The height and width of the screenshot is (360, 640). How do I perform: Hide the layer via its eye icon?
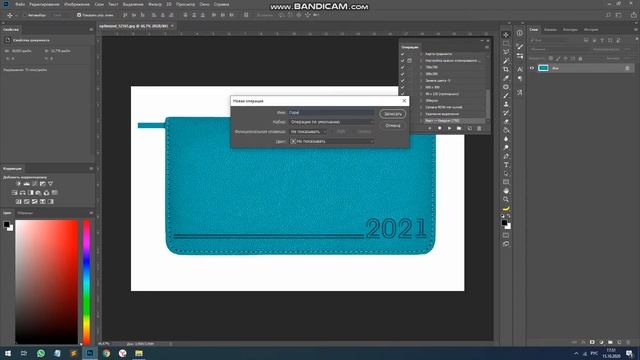pyautogui.click(x=532, y=68)
